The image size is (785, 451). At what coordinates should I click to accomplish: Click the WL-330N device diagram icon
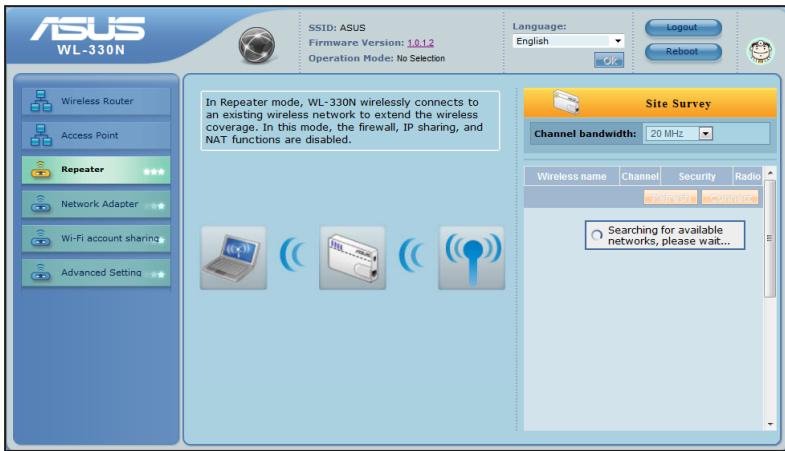coord(352,258)
